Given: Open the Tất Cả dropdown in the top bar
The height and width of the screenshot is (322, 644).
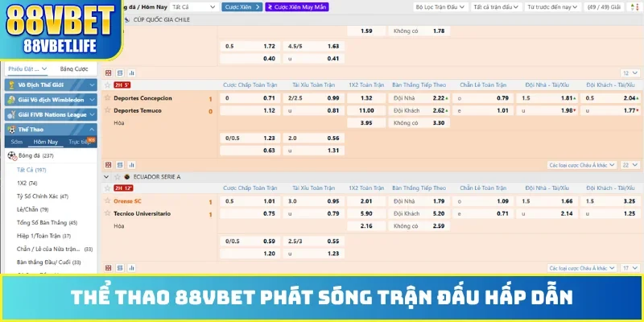Looking at the screenshot, I should (194, 7).
